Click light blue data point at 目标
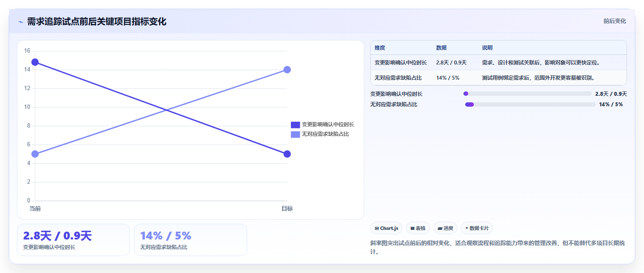 tap(287, 70)
